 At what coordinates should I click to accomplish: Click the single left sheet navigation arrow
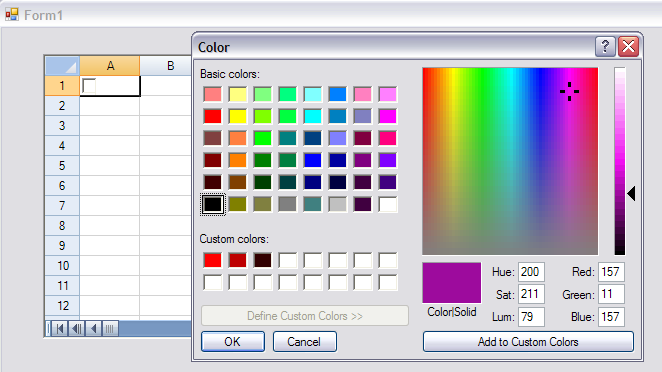94,329
